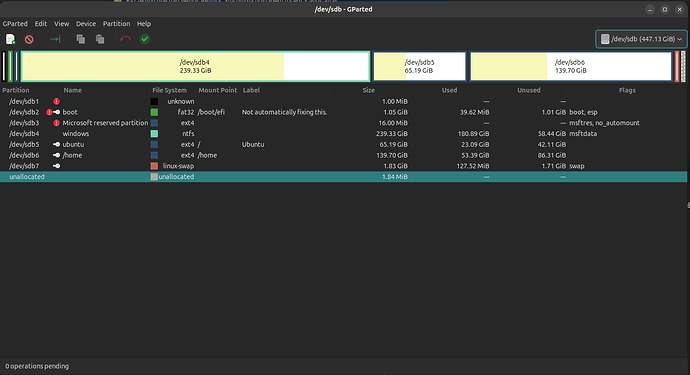Screen dimensions: 690x375
Task: Select the /dev/sdb7 partition row
Action: pos(343,166)
